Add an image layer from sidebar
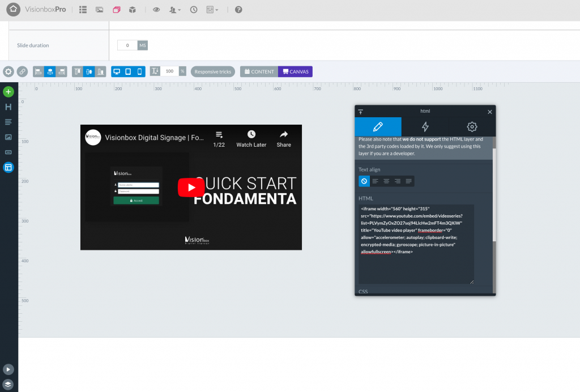The height and width of the screenshot is (392, 580). point(8,137)
